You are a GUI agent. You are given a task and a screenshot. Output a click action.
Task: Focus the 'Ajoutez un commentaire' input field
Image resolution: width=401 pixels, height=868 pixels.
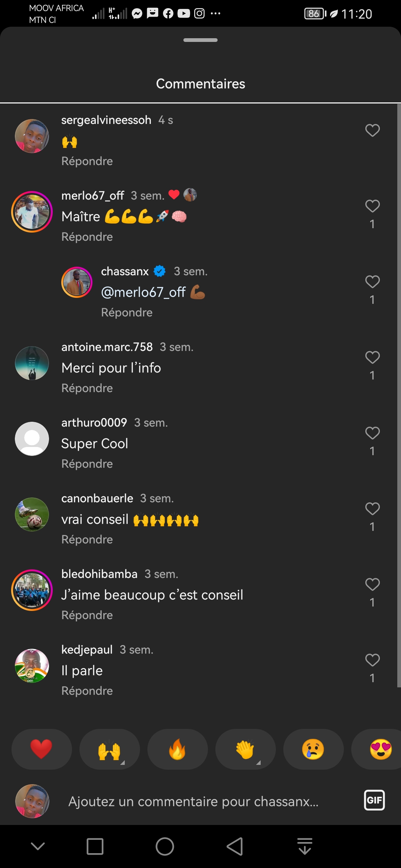[x=193, y=802]
